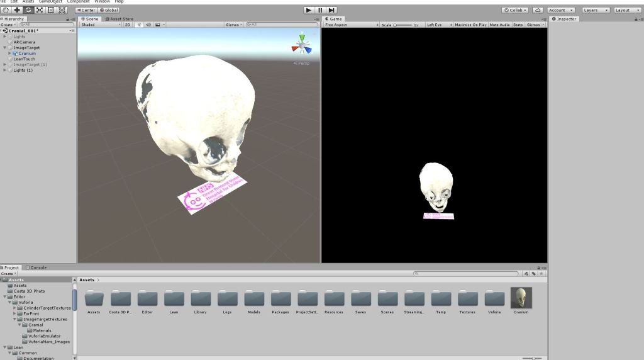Select the Rect transform tool
Image resolution: width=644 pixels, height=360 pixels.
point(51,10)
